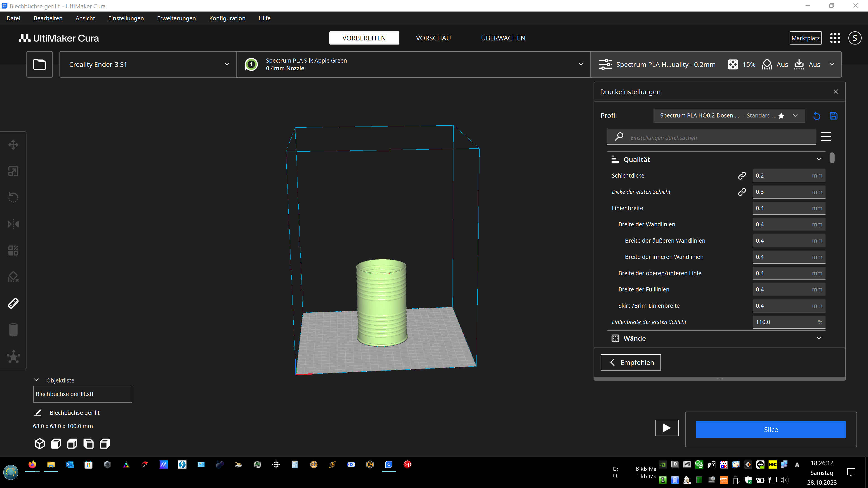Open the account avatar S
Viewport: 868px width, 488px height.
pyautogui.click(x=854, y=38)
